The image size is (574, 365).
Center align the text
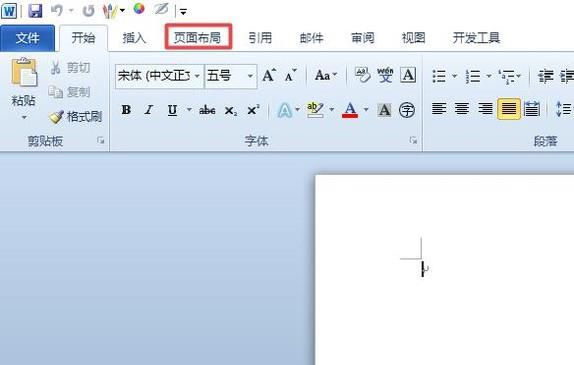(x=462, y=109)
